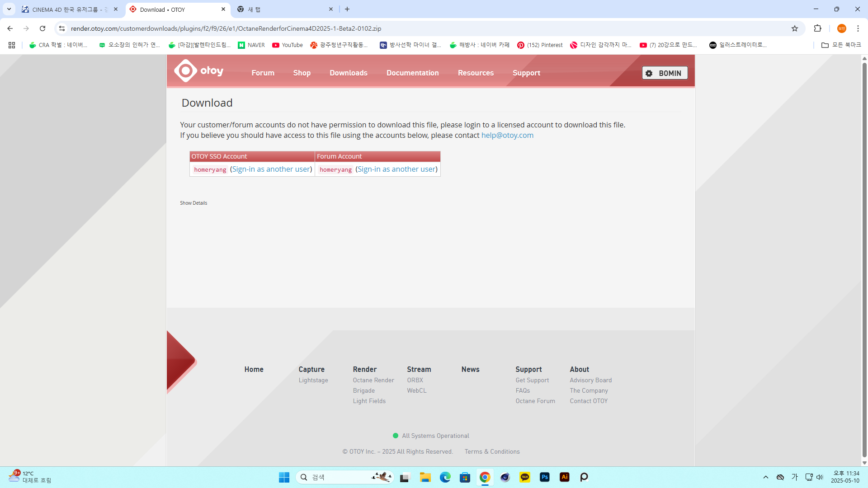Open the tab search dropdown arrow
The width and height of the screenshot is (868, 488).
[x=9, y=9]
